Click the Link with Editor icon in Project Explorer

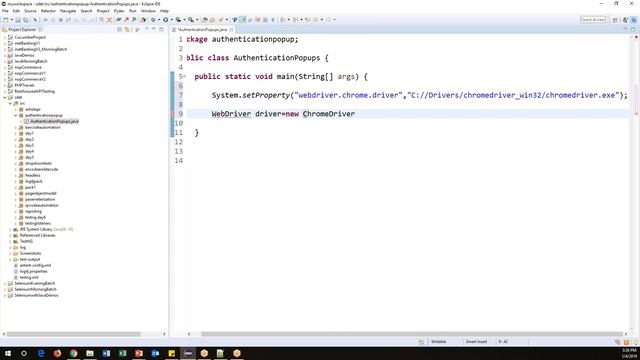127,29
